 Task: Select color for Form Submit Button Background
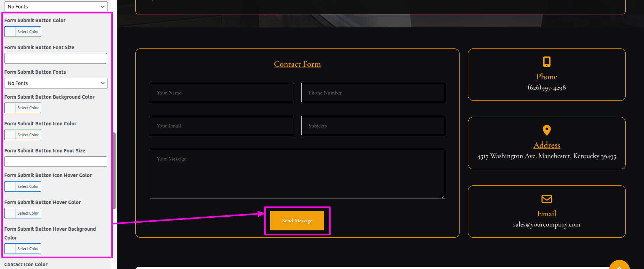tap(23, 108)
